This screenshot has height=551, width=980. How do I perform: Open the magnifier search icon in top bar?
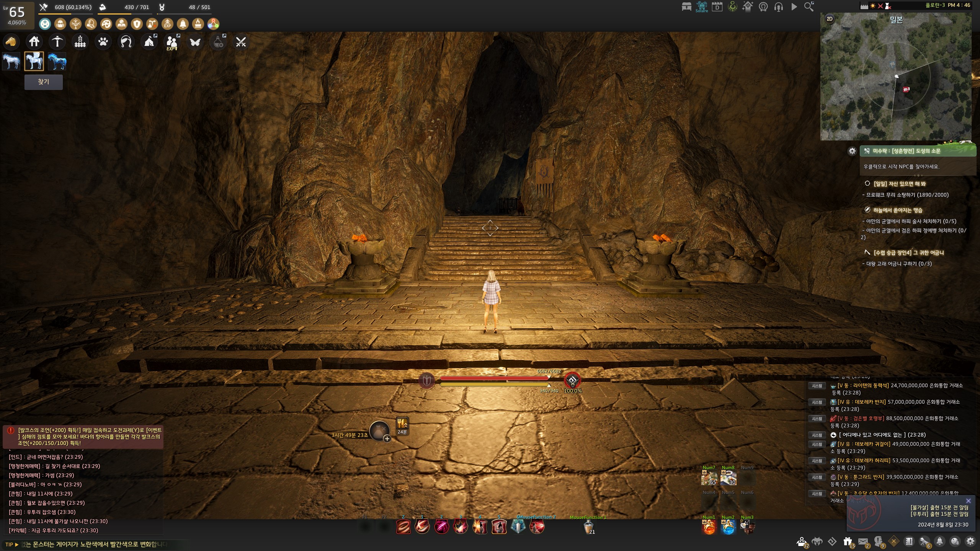pyautogui.click(x=809, y=7)
